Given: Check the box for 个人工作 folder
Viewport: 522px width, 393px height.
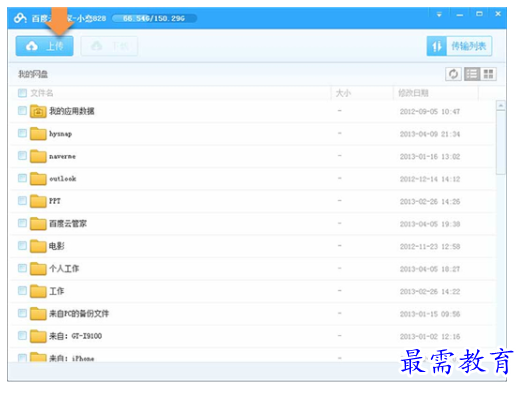Looking at the screenshot, I should [22, 268].
